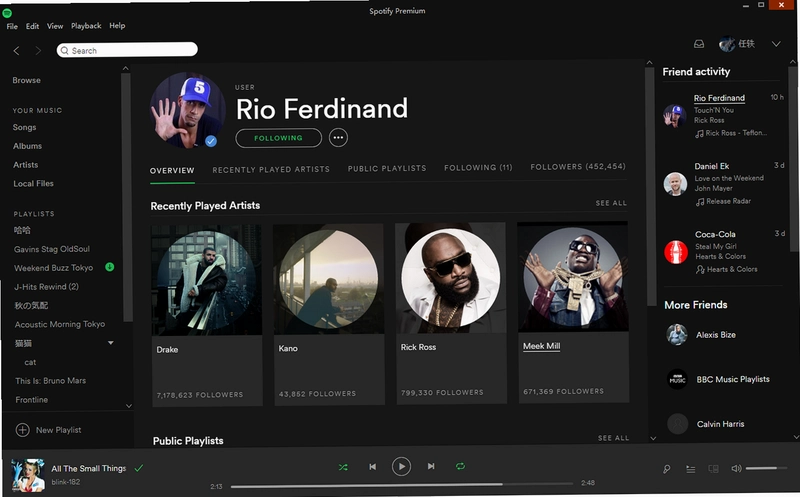Open the Playback menu
The width and height of the screenshot is (800, 497).
tap(86, 26)
